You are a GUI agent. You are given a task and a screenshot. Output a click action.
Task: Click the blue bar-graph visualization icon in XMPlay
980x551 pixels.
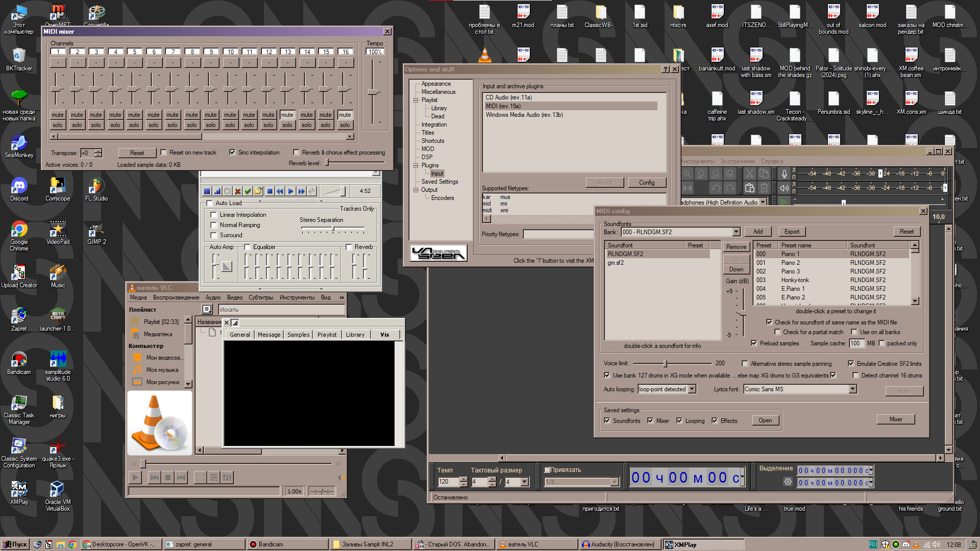point(217,191)
